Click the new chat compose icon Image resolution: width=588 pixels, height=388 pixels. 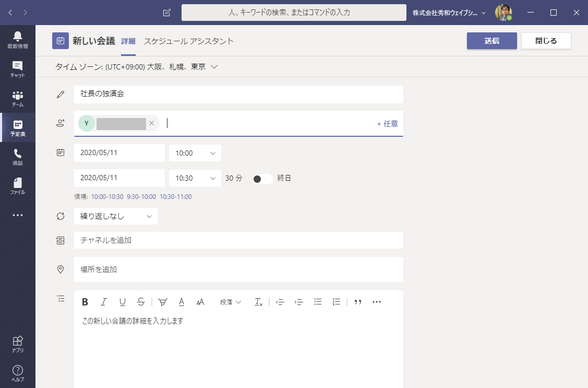(x=167, y=13)
